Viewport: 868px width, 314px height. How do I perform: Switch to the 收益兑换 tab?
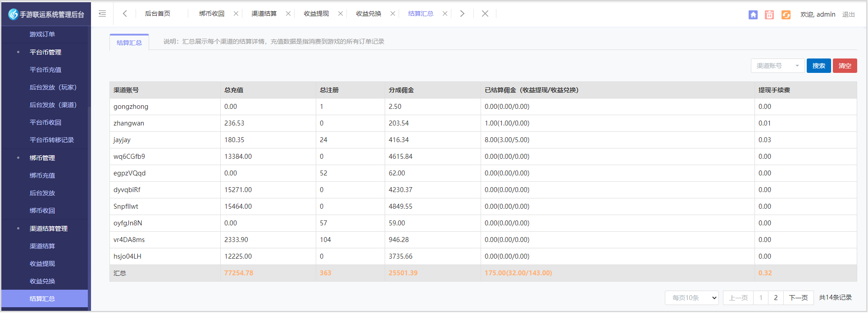(x=368, y=13)
